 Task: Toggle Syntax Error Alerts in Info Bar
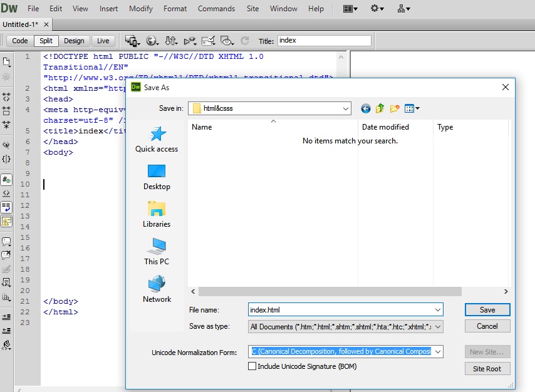[x=6, y=222]
